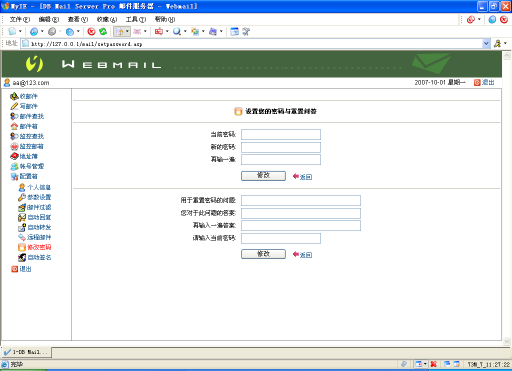Click the password reset question input field
The image size is (512, 371).
click(301, 200)
